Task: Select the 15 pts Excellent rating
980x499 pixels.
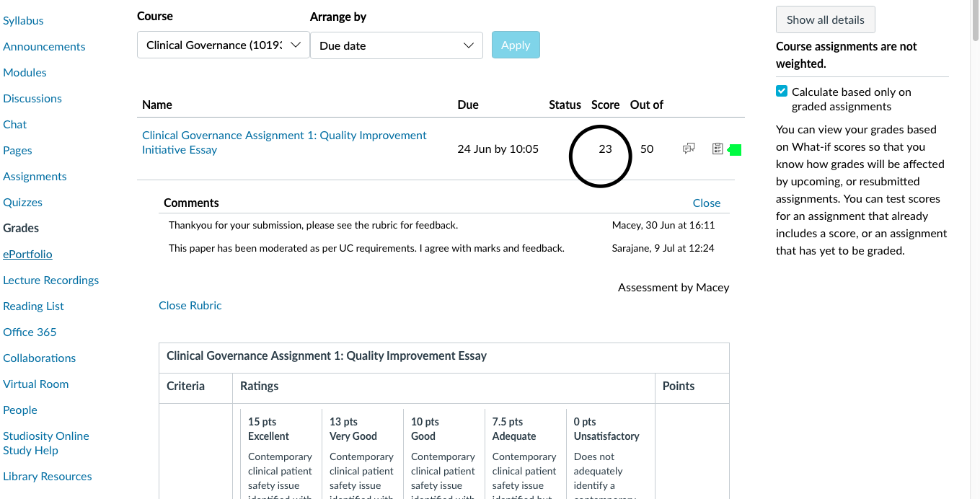Action: point(281,454)
